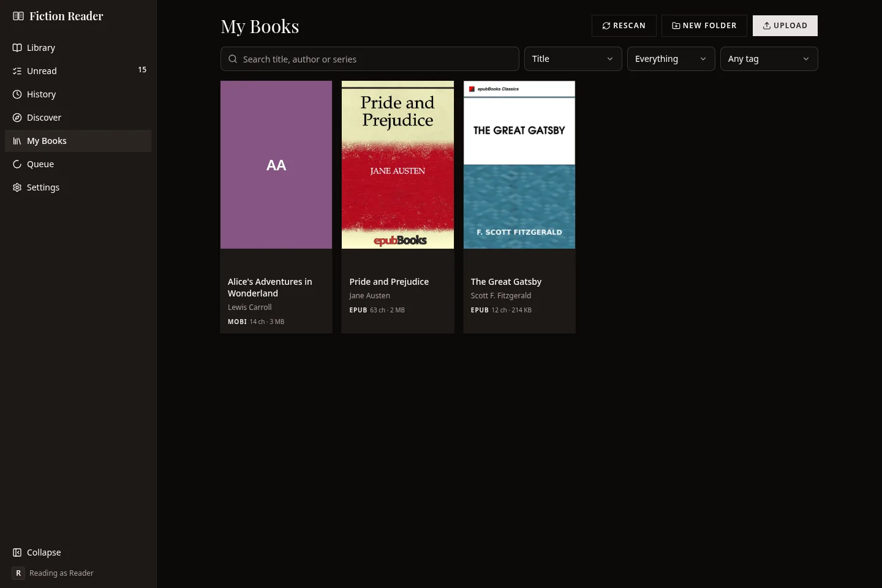Focus the search title, author or series field
Image resolution: width=882 pixels, height=588 pixels.
point(370,59)
